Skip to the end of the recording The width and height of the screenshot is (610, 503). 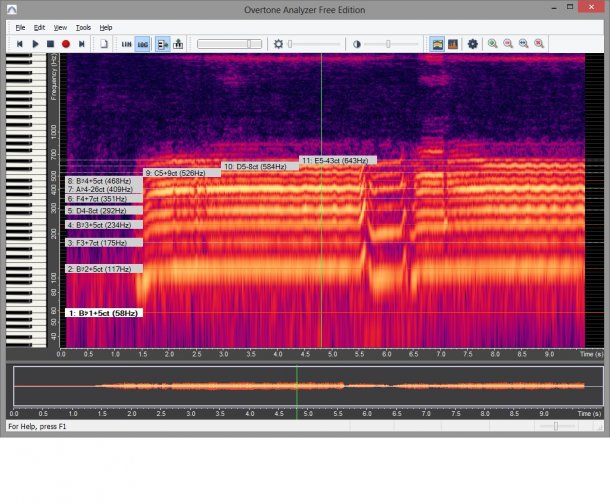point(82,44)
